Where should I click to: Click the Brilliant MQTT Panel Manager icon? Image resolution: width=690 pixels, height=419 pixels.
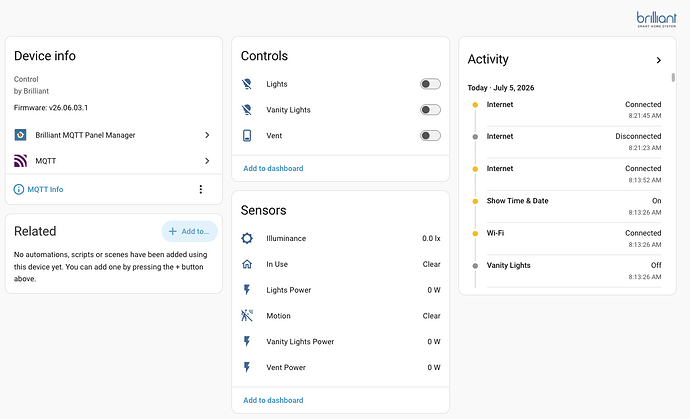20,135
